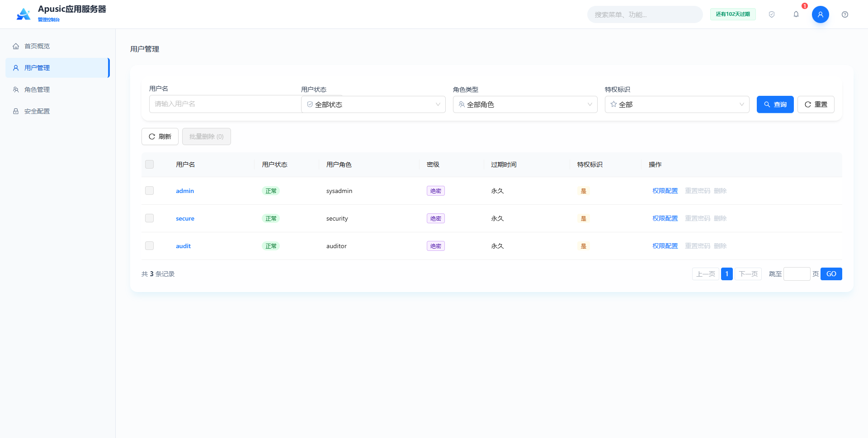Click the blue 查询 button
Screen dimensions: 868x438
click(x=775, y=104)
